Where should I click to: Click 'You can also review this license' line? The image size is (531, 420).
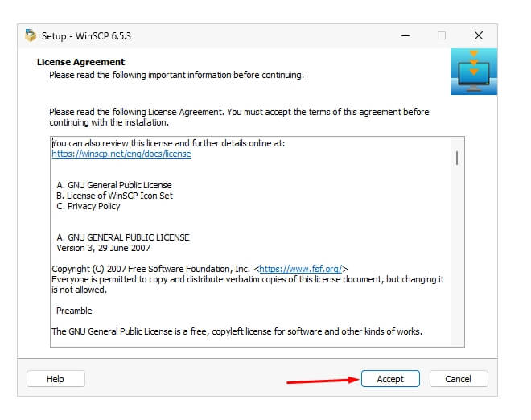[x=168, y=143]
